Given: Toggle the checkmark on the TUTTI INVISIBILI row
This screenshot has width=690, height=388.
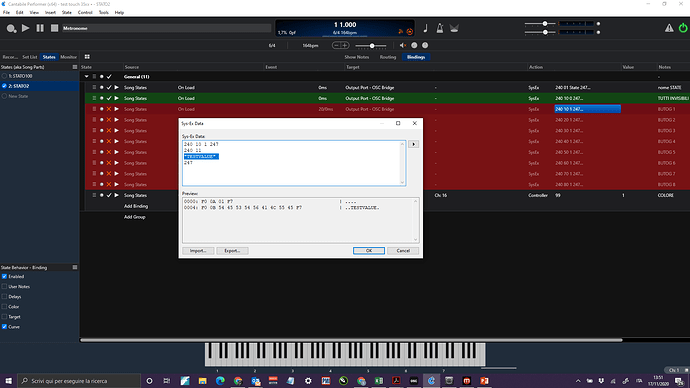Looking at the screenshot, I should point(109,98).
